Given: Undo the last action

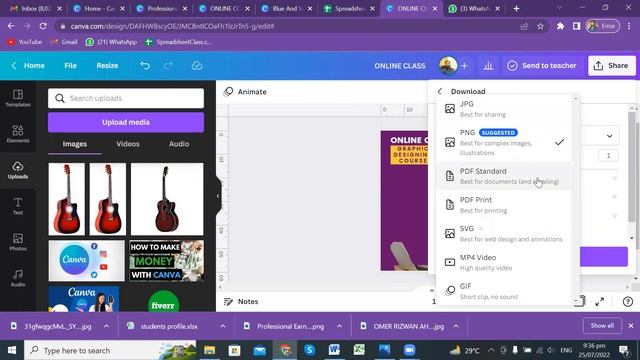Looking at the screenshot, I should point(145,65).
